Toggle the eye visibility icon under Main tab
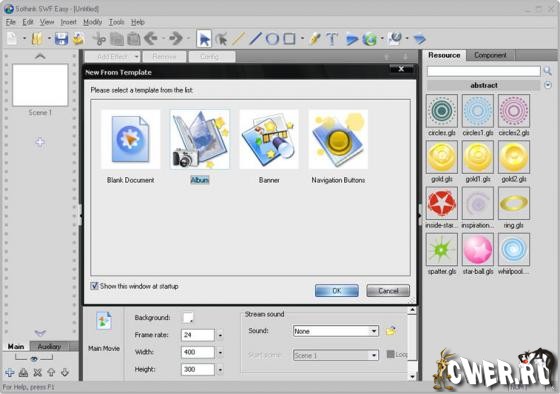560x394 pixels. point(34,358)
